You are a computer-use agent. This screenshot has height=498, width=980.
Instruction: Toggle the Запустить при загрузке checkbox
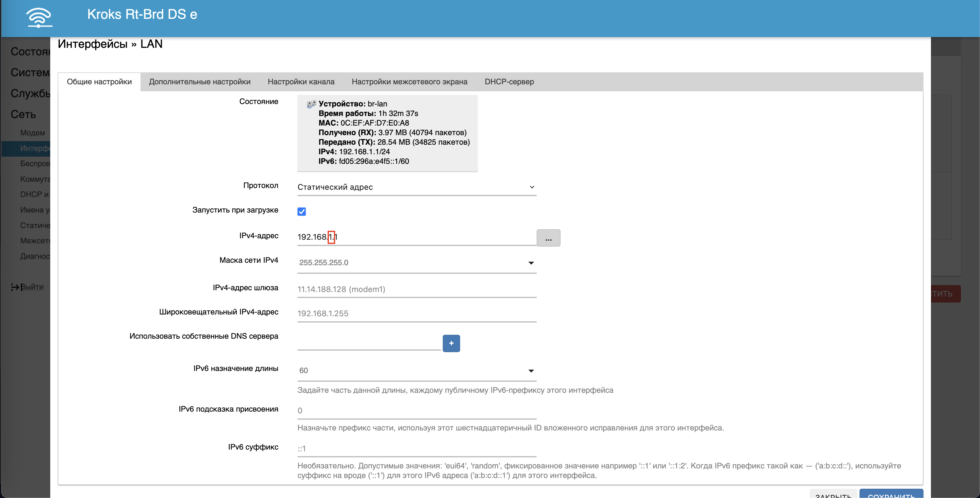click(x=302, y=212)
